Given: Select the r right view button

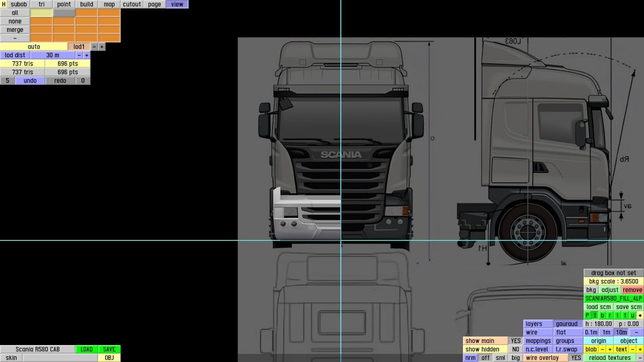Looking at the screenshot, I should point(610,315).
